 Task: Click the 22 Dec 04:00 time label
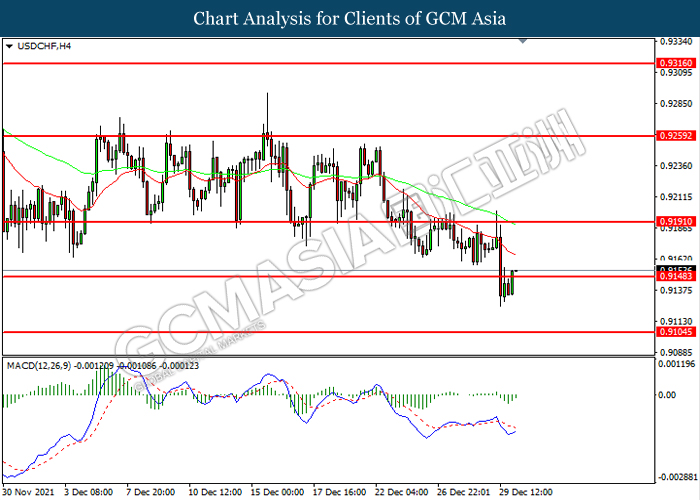[x=401, y=492]
